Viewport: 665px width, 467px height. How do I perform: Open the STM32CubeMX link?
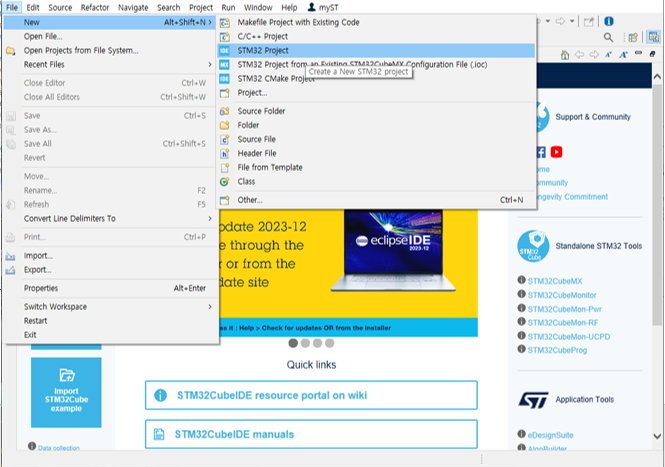point(555,281)
